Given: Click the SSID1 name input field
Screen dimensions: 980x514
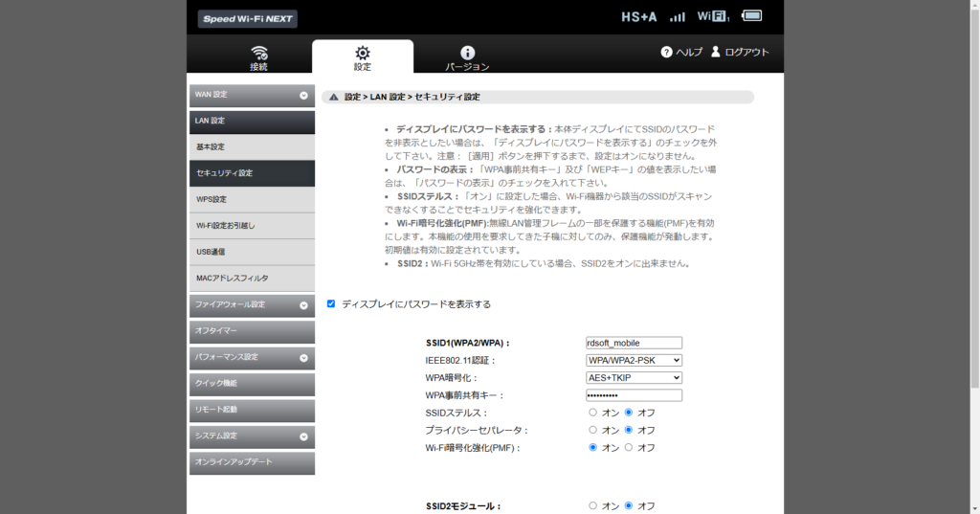Looking at the screenshot, I should click(x=634, y=343).
